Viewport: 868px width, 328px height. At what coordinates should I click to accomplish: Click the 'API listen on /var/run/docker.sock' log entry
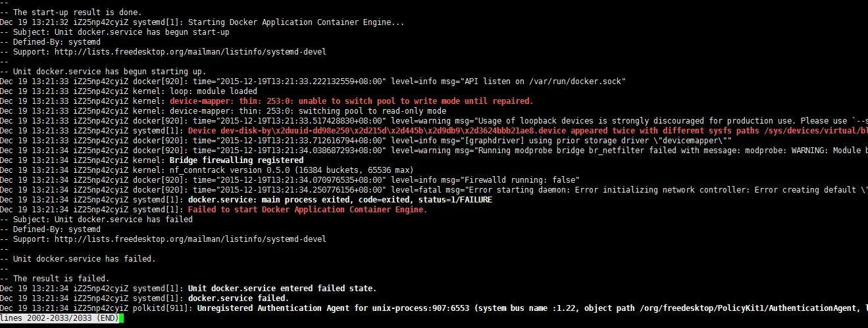tap(313, 82)
